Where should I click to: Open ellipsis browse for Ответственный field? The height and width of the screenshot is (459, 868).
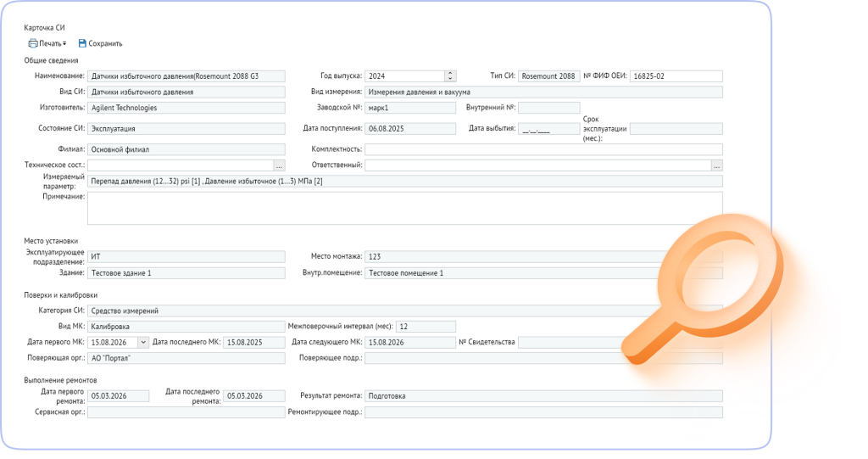[717, 165]
